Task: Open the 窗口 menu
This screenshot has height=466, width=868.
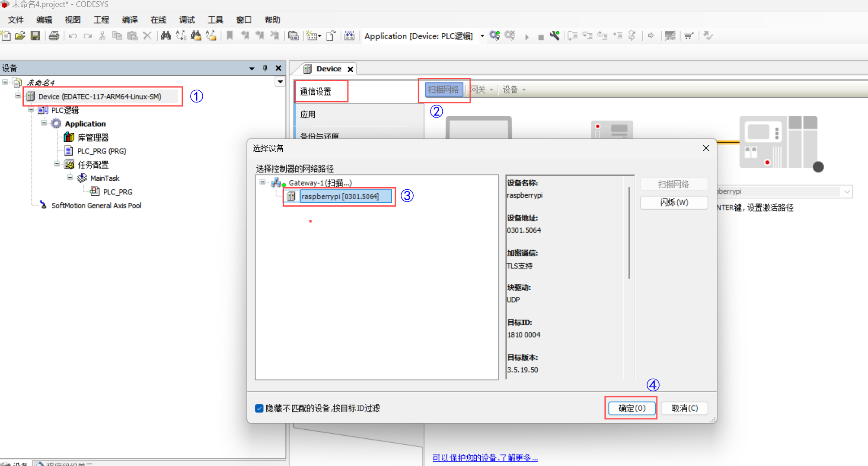Action: point(244,20)
